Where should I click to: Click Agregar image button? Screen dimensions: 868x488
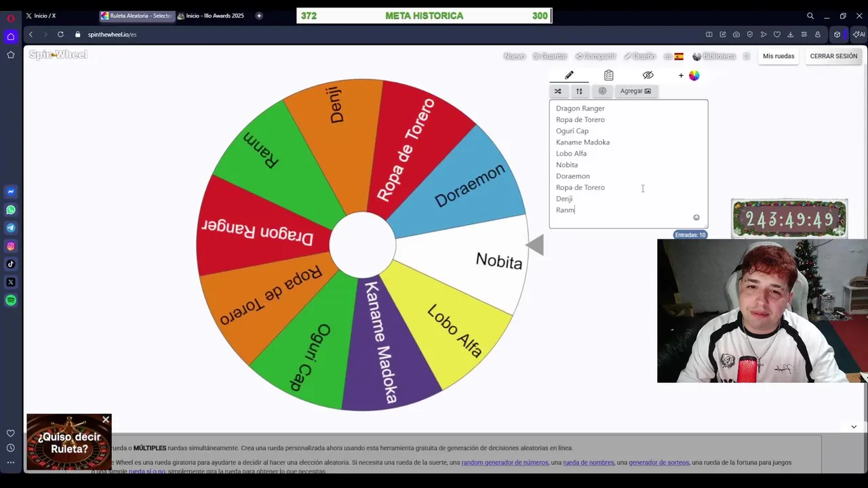click(x=635, y=91)
